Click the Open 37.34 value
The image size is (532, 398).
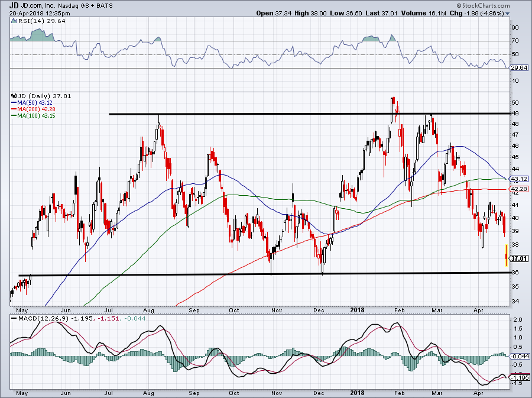(274, 13)
